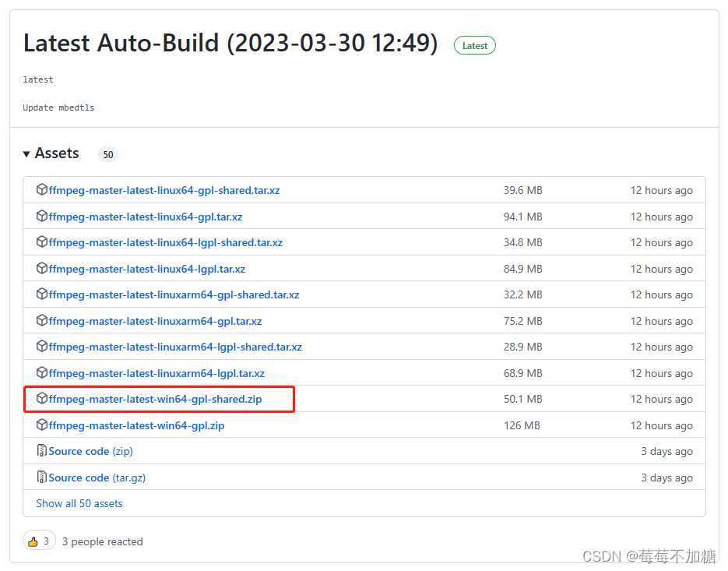Click package icon beside linux64-lgpl-shared.tar.xz
Viewport: 728px width, 571px height.
(x=42, y=242)
